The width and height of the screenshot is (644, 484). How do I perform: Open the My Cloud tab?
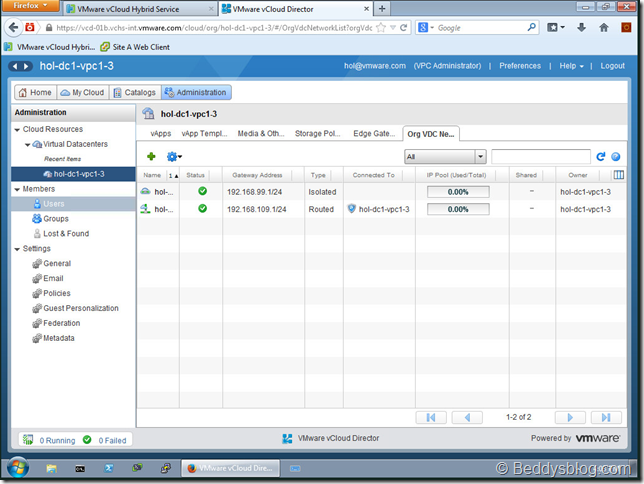click(83, 92)
